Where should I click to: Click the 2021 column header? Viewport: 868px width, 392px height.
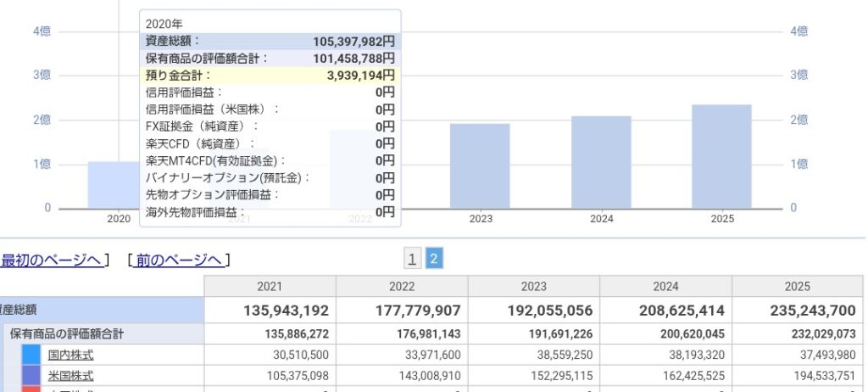[x=270, y=287]
